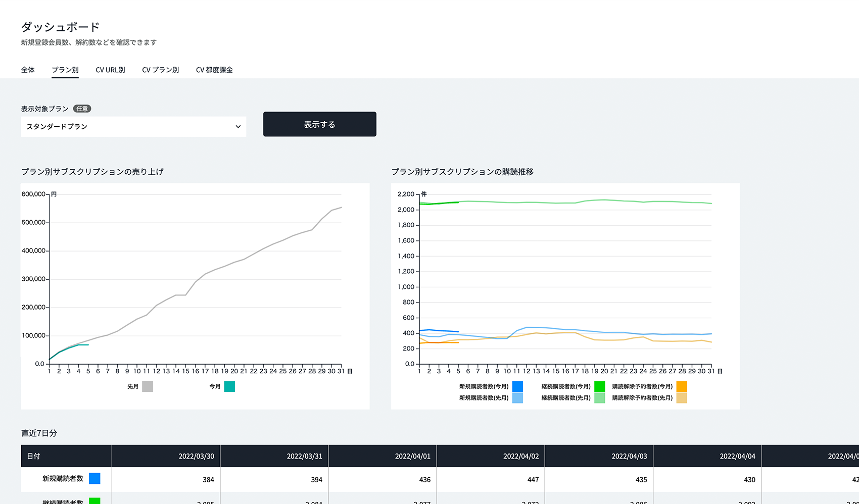
Task: Click the 新規購読者数(先月) light blue swatch
Action: [517, 398]
